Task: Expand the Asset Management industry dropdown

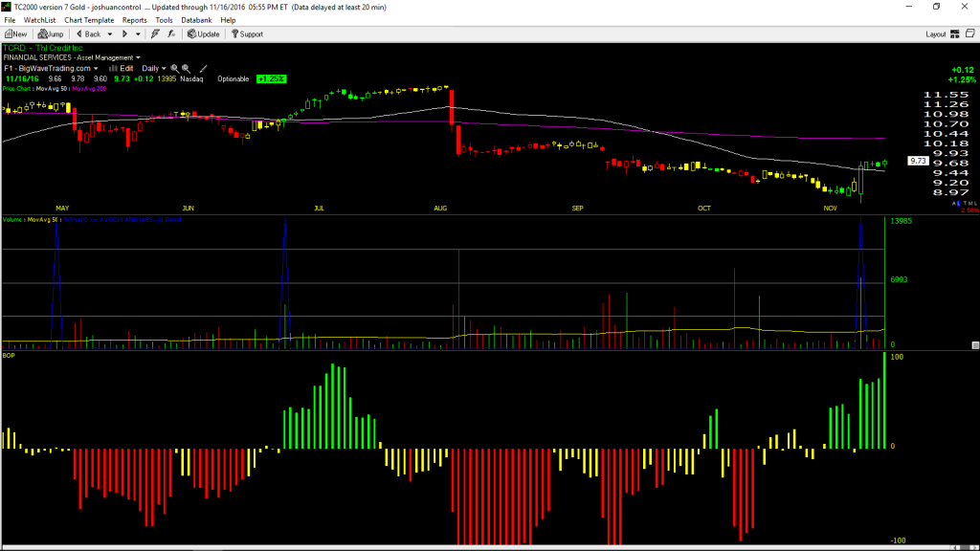Action: (138, 58)
